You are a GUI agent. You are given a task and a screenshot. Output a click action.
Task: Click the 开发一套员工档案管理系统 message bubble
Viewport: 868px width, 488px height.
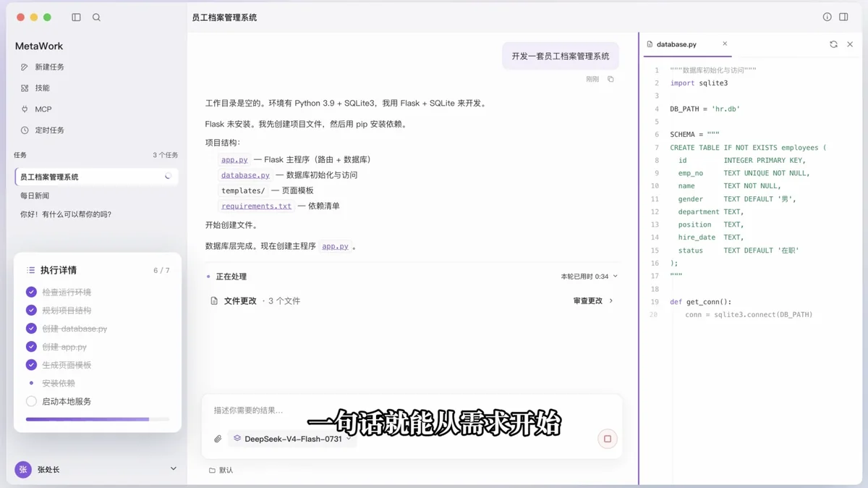tap(561, 56)
